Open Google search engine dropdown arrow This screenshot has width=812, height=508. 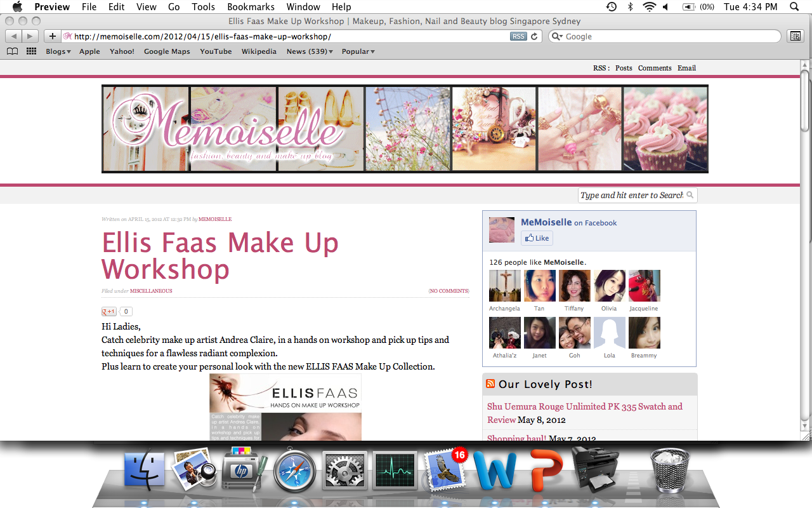(x=557, y=36)
